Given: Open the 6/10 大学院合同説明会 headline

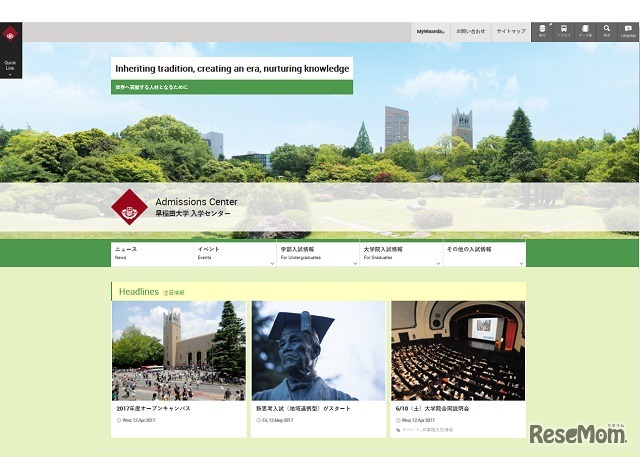Looking at the screenshot, I should pyautogui.click(x=432, y=408).
